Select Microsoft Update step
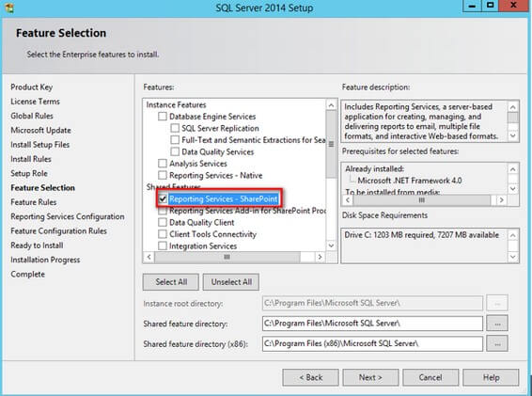 click(x=40, y=130)
